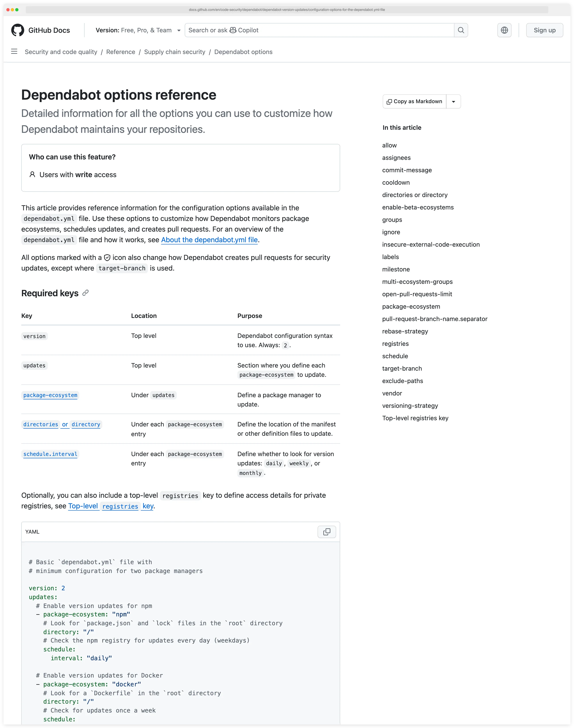Open the hamburger sidebar menu
The width and height of the screenshot is (574, 728).
(x=14, y=52)
